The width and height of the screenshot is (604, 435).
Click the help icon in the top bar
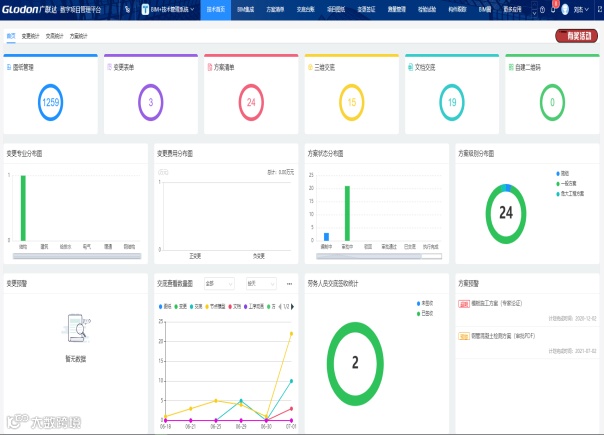click(542, 10)
